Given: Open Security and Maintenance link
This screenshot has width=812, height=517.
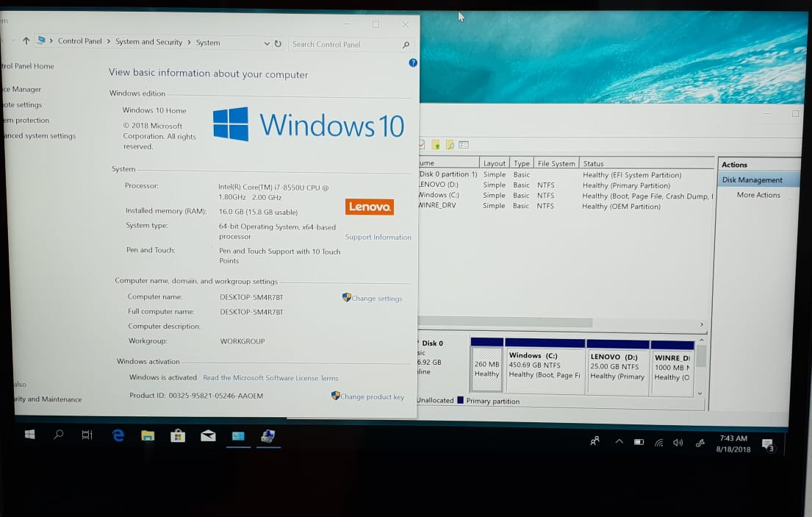Looking at the screenshot, I should coord(47,399).
